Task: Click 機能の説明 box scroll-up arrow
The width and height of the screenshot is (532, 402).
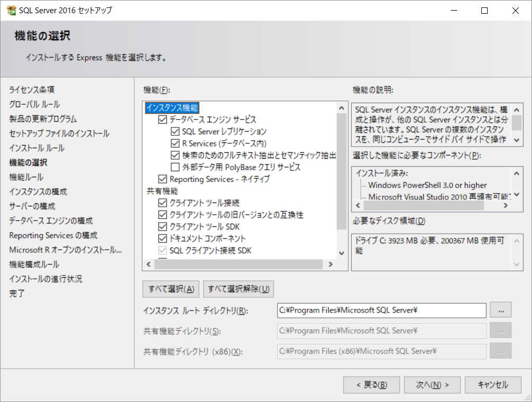Action: [x=516, y=110]
